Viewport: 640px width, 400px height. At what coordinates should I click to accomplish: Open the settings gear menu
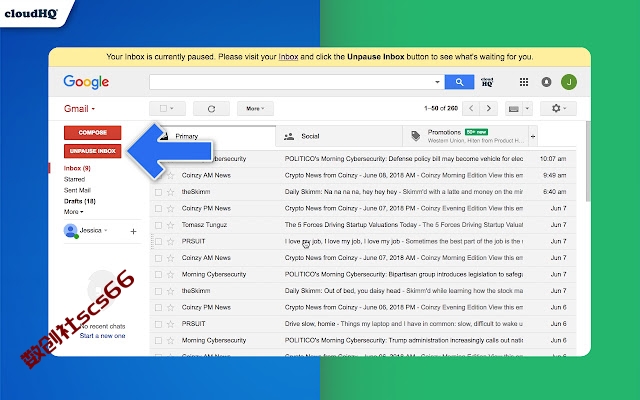(x=558, y=109)
